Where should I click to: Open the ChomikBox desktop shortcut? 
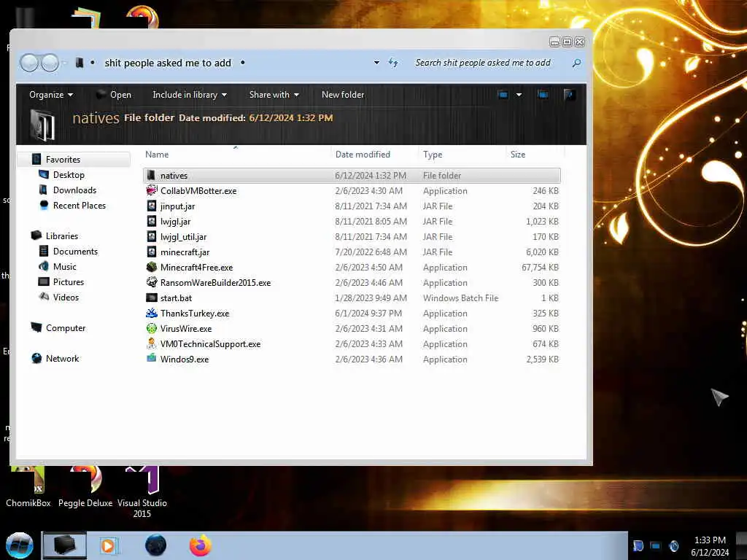click(28, 486)
